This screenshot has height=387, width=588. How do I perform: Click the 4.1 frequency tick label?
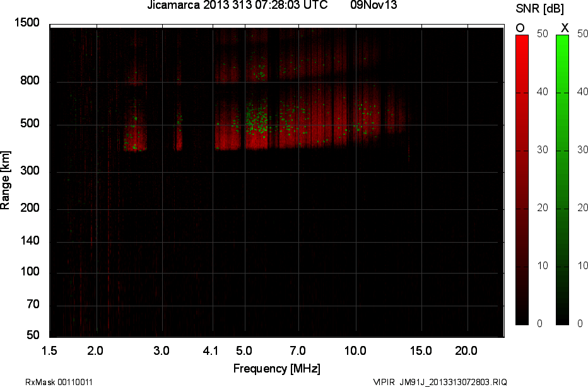click(211, 351)
